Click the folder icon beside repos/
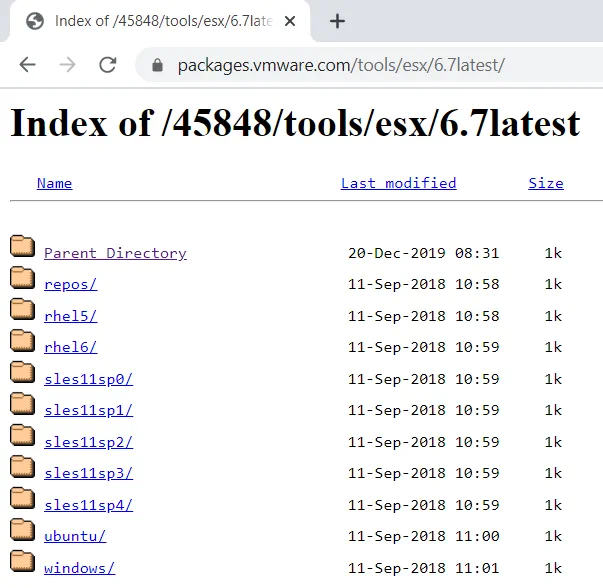 click(23, 278)
